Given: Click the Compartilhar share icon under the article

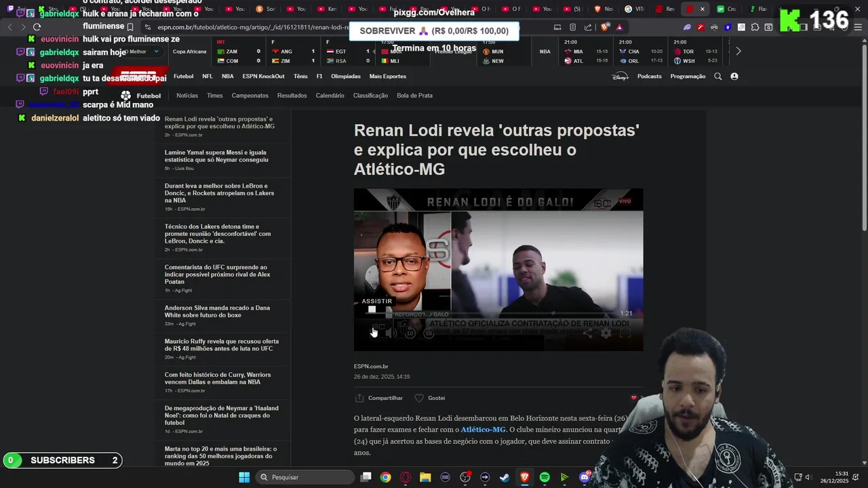Looking at the screenshot, I should pos(359,398).
